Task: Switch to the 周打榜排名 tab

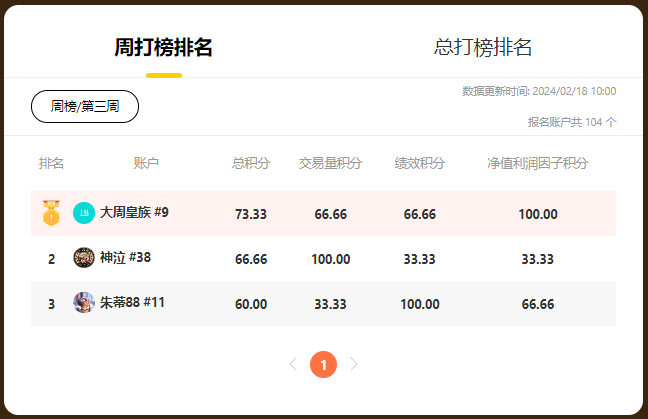Action: pyautogui.click(x=163, y=47)
